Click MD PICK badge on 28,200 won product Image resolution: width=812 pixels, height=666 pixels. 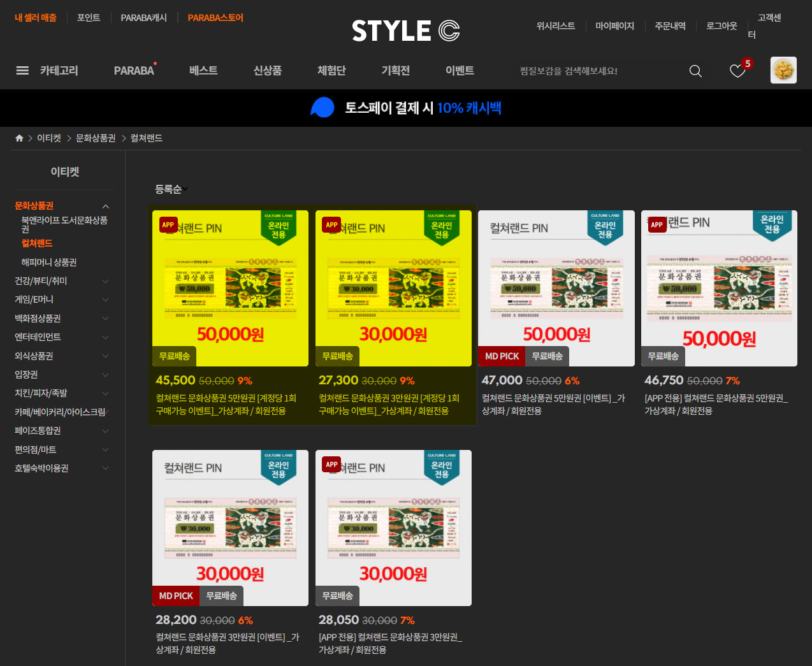pyautogui.click(x=176, y=596)
